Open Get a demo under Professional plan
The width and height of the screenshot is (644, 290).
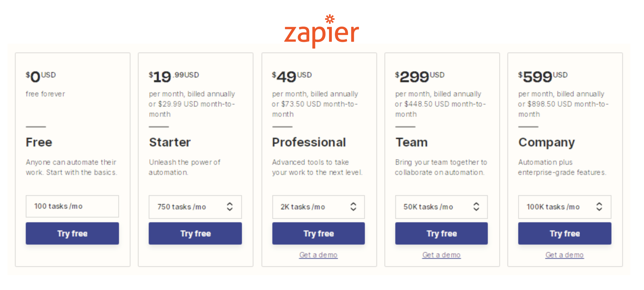[318, 255]
